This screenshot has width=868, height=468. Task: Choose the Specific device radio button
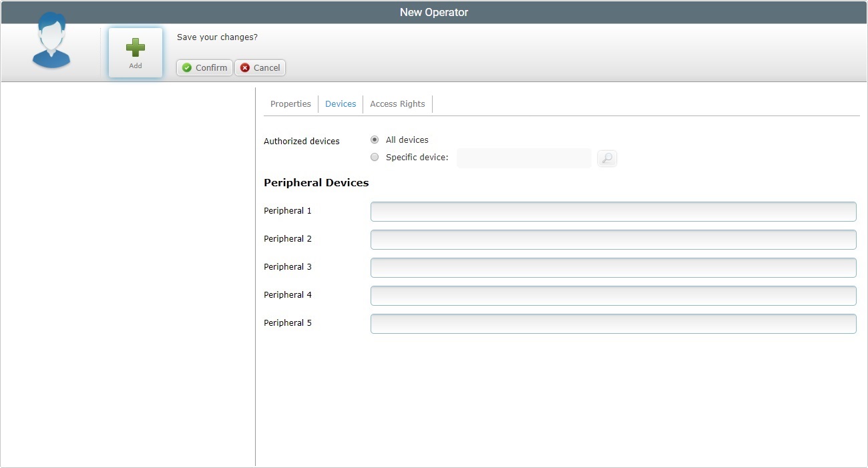coord(375,158)
